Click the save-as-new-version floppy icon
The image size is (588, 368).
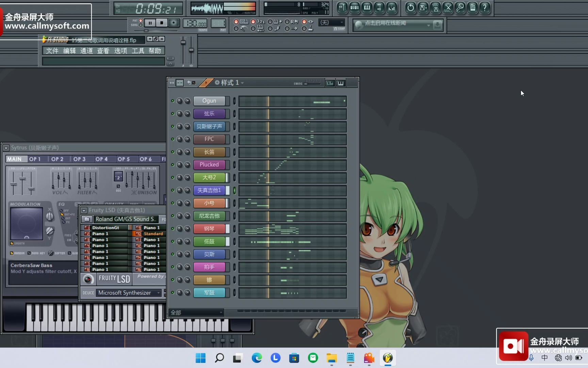pyautogui.click(x=423, y=8)
